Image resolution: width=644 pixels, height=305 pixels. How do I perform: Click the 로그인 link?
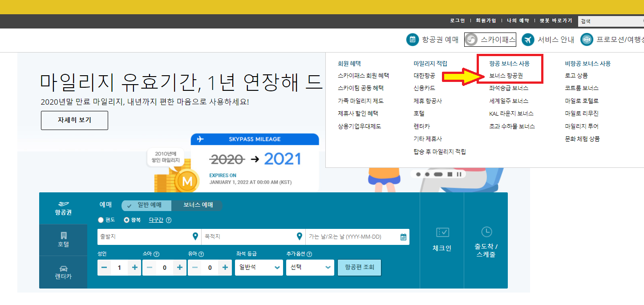pyautogui.click(x=458, y=21)
